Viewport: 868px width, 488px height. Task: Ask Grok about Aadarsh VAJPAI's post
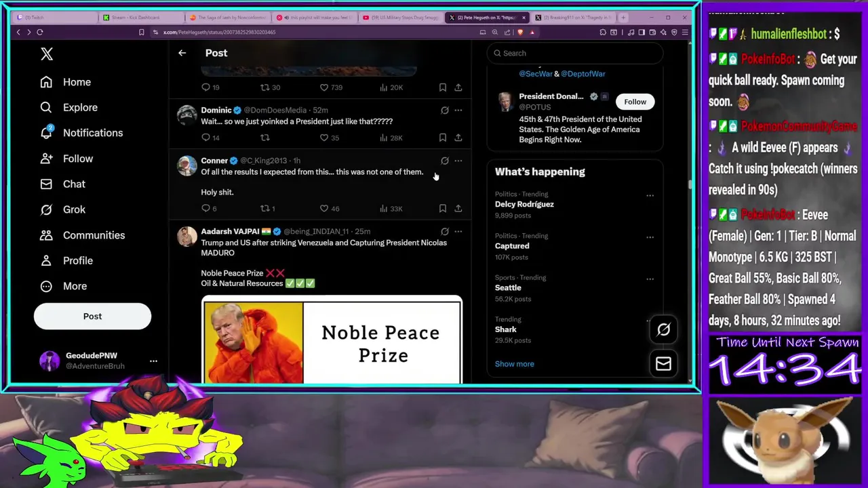pyautogui.click(x=445, y=231)
